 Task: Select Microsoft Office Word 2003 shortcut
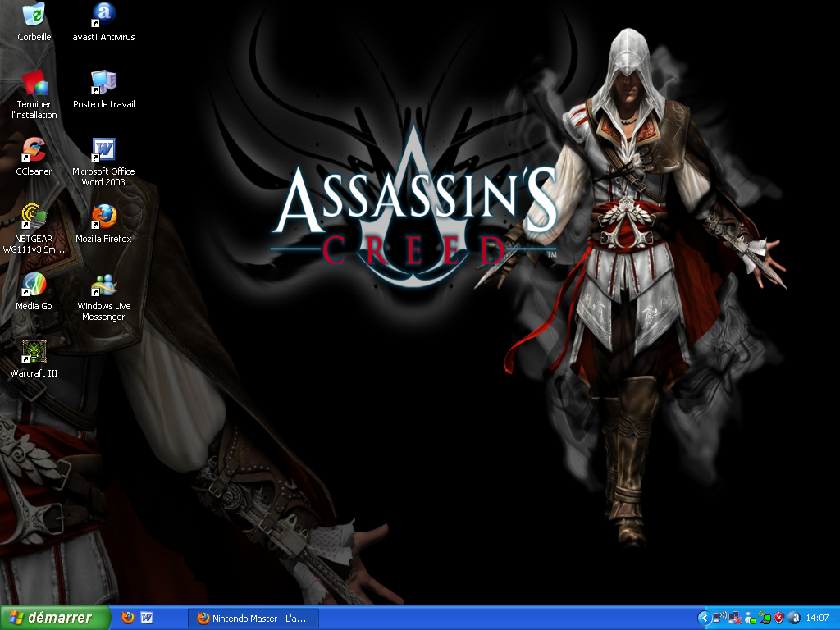pos(103,162)
